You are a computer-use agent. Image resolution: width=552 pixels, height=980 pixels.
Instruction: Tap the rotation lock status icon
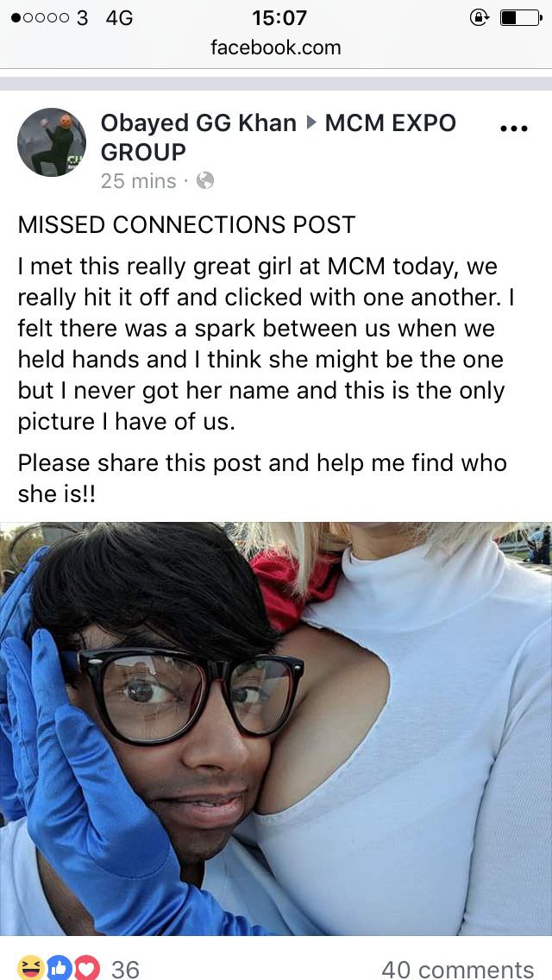[479, 18]
